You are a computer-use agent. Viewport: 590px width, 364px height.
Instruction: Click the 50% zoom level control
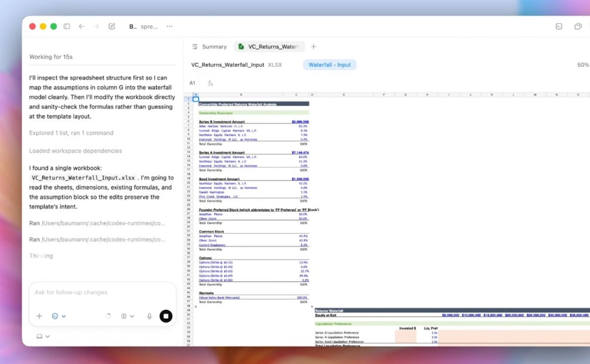[582, 65]
